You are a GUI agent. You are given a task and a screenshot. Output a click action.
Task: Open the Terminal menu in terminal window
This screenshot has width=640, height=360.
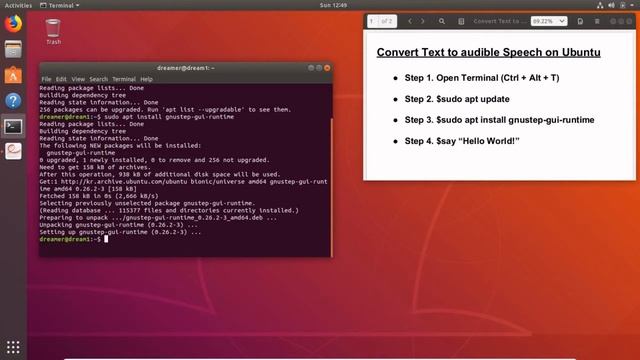pyautogui.click(x=124, y=79)
